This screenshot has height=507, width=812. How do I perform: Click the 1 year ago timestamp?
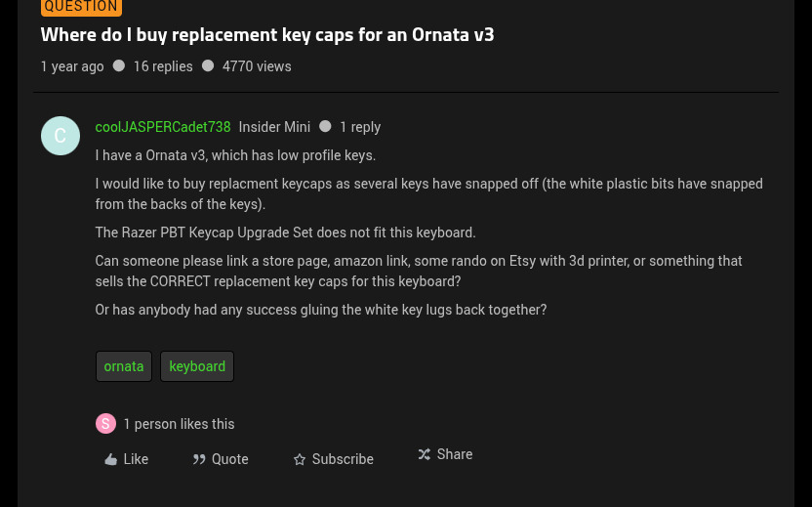[x=72, y=66]
